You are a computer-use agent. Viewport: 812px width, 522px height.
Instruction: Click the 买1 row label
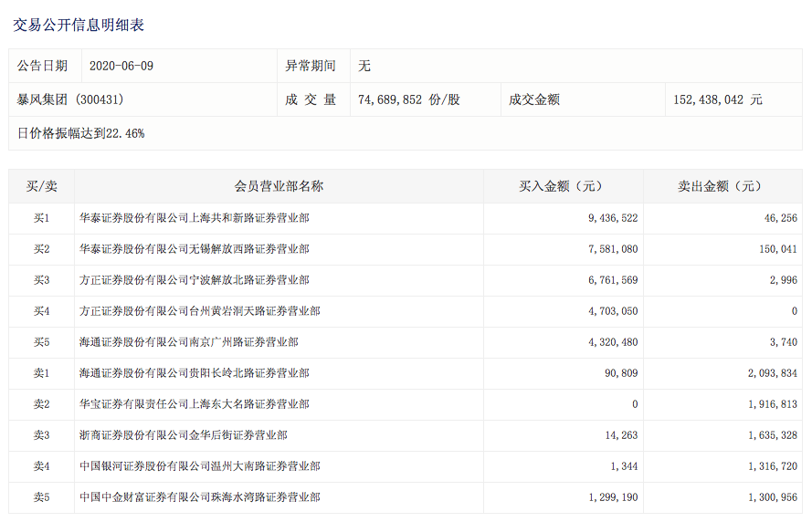[41, 218]
